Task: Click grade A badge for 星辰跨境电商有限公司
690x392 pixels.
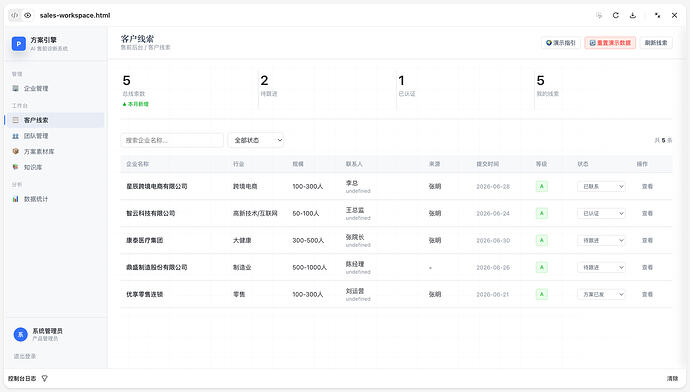Action: click(542, 187)
